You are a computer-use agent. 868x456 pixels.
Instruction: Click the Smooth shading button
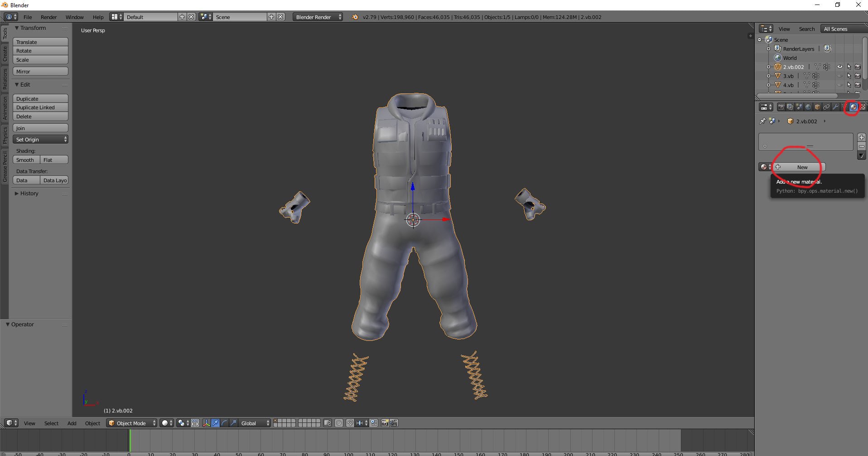tap(25, 160)
